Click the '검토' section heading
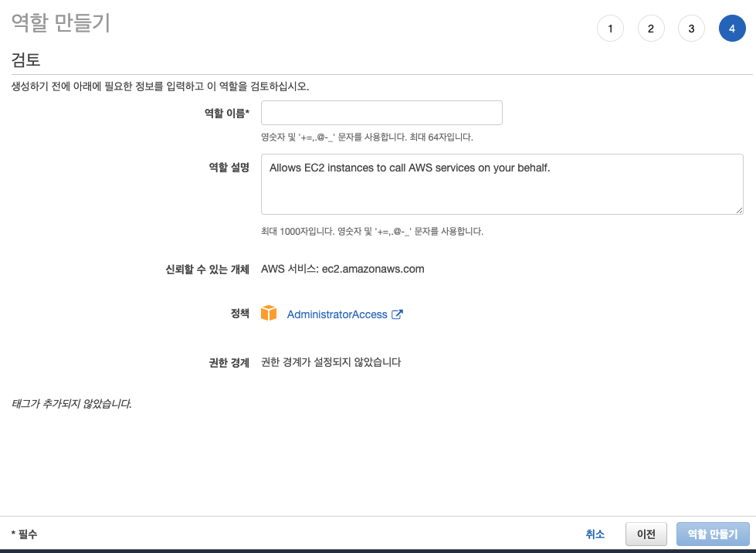Screen dimensions: 756x553 25,59
